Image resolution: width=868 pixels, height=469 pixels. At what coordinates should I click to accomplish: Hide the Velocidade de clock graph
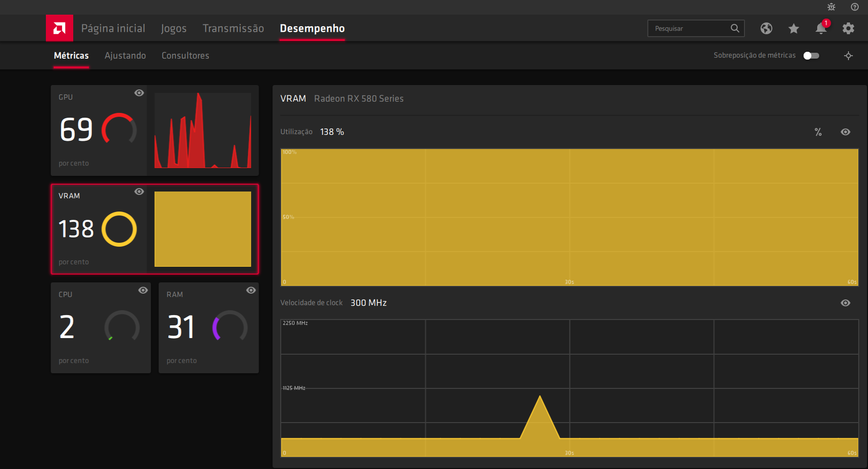[x=846, y=303]
